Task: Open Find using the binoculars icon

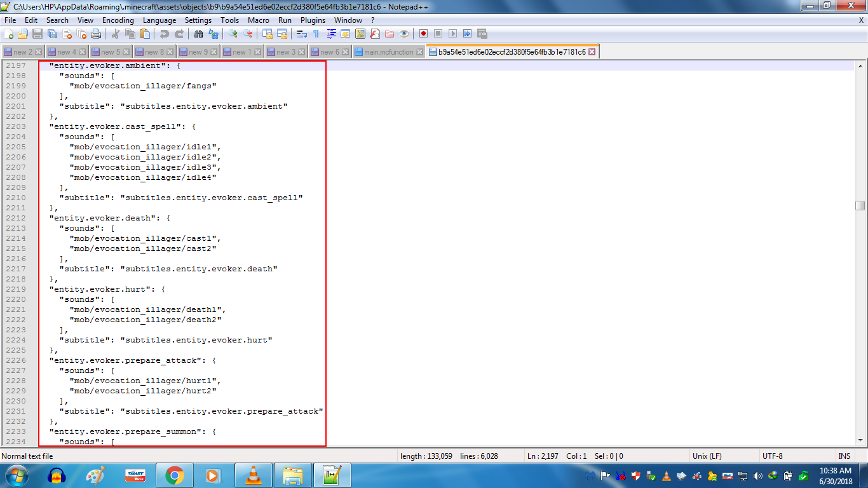Action: click(198, 34)
